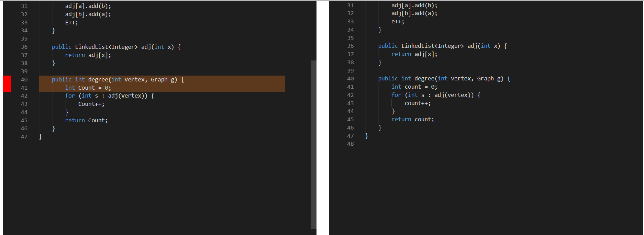Viewport: 644px width, 235px height.
Task: Click line number 41 in left pane
Action: point(24,88)
